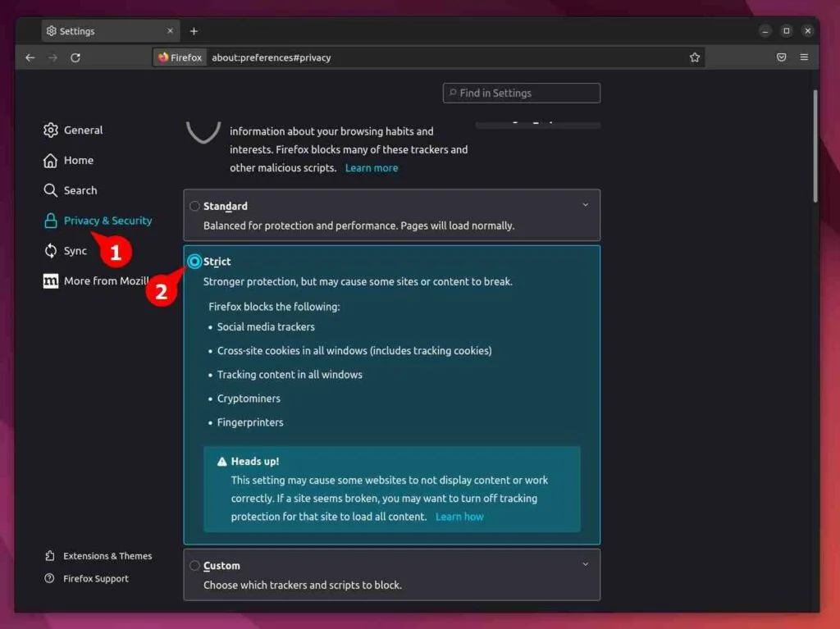Select the Standard protection radio button
840x629 pixels.
[194, 206]
